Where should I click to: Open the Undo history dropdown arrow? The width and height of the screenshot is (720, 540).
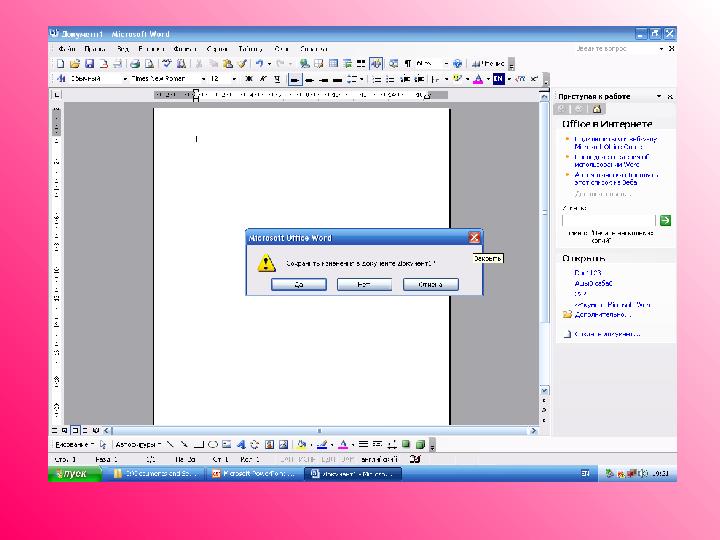(269, 63)
